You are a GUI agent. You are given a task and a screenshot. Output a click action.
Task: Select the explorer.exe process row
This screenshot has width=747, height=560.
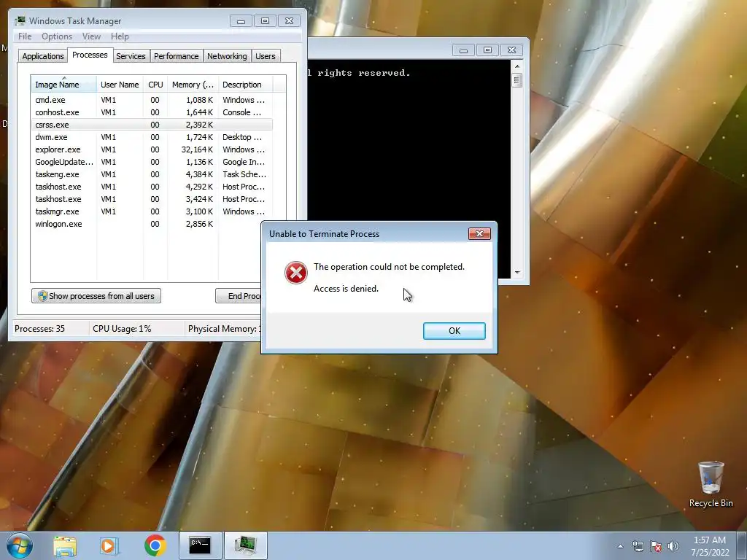point(152,149)
